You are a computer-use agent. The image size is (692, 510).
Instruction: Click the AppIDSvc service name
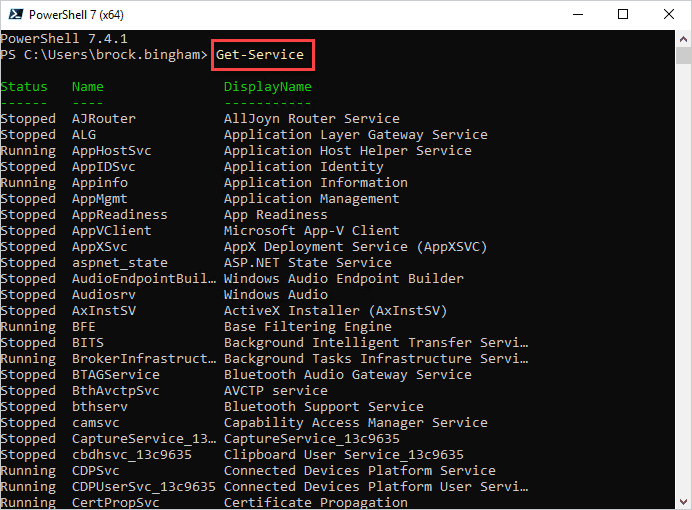tap(104, 167)
